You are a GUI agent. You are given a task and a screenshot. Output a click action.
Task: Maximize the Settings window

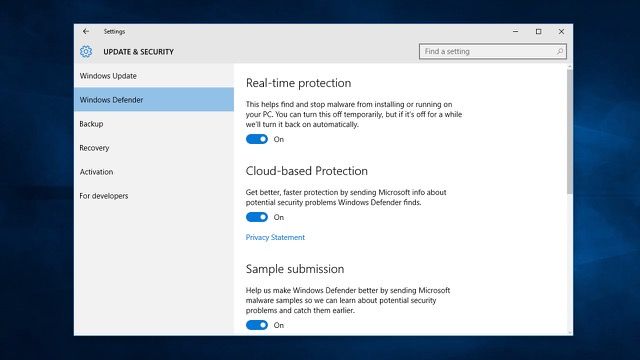tap(538, 31)
